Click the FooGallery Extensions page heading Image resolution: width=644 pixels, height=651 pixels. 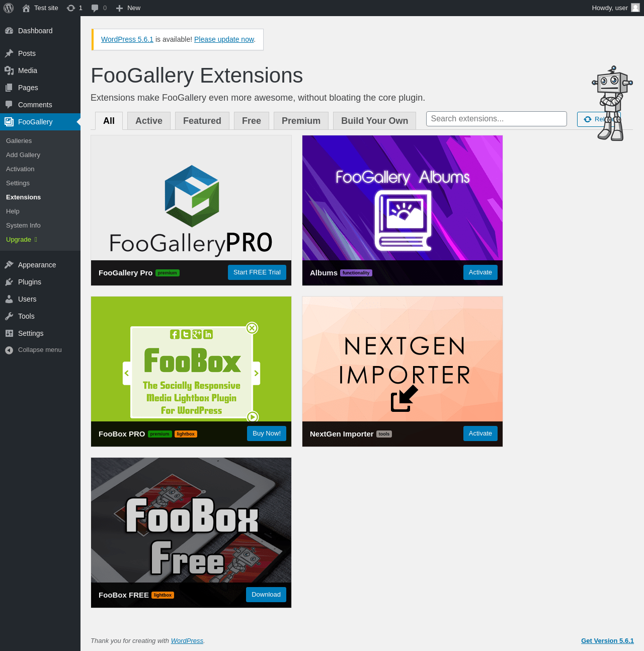197,76
